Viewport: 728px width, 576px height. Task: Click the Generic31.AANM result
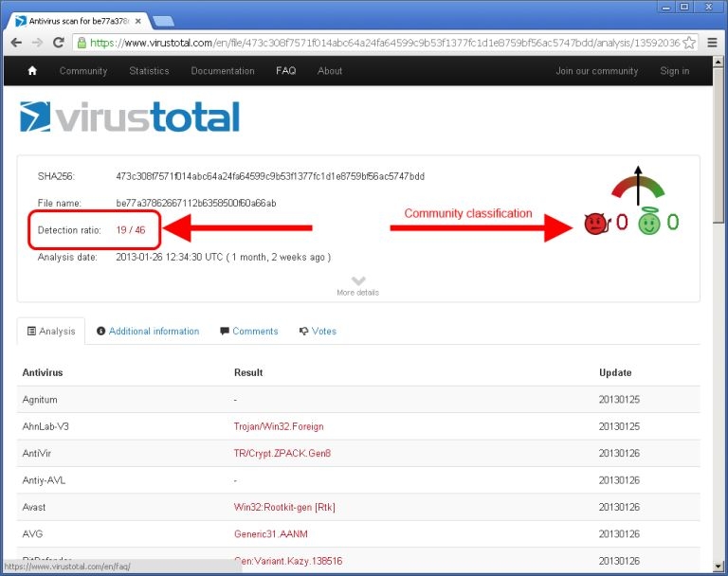tap(271, 533)
